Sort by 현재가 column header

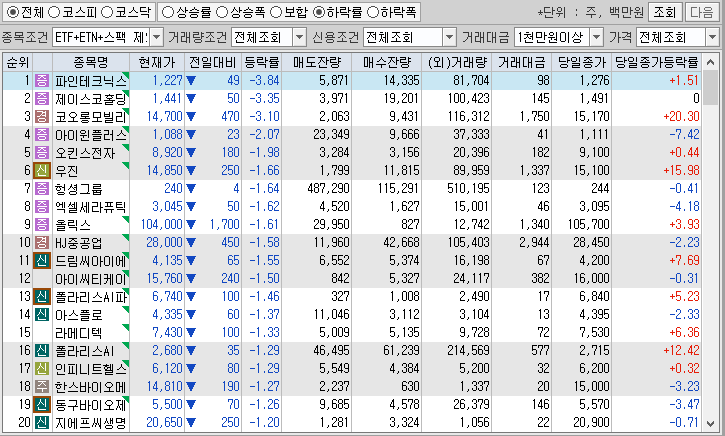[x=157, y=62]
